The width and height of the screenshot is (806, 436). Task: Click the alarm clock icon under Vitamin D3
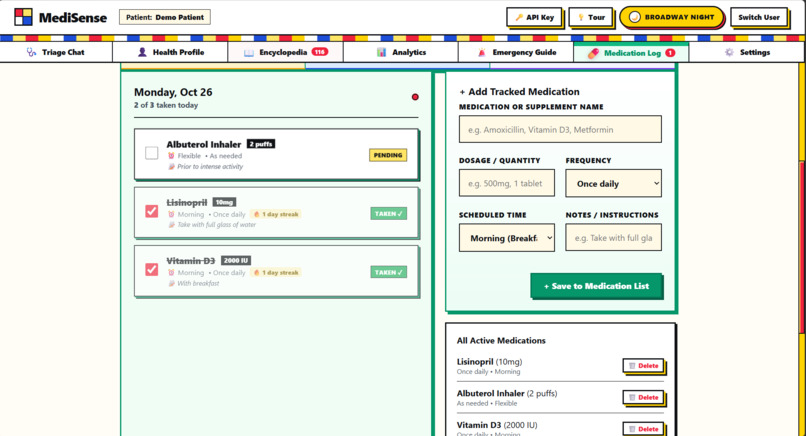coord(171,272)
